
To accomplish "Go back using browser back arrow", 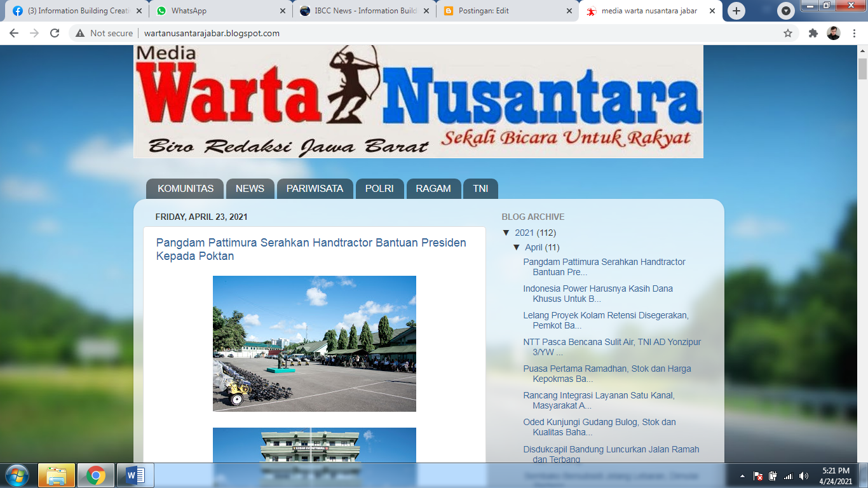I will tap(14, 33).
